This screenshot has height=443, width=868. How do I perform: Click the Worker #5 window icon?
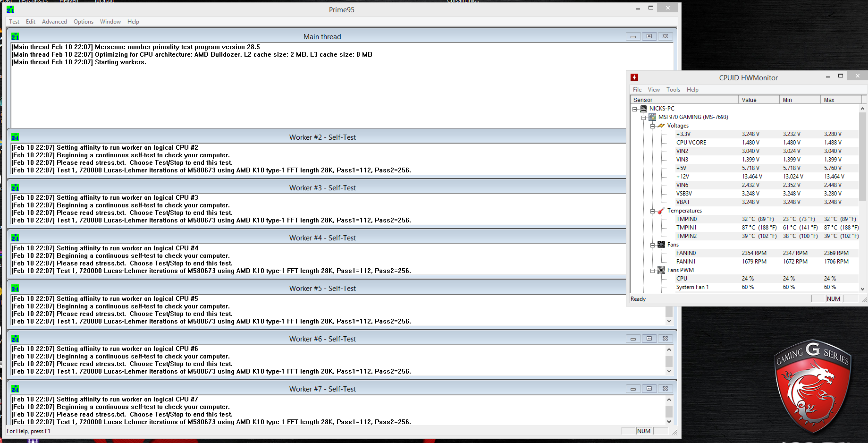[15, 288]
